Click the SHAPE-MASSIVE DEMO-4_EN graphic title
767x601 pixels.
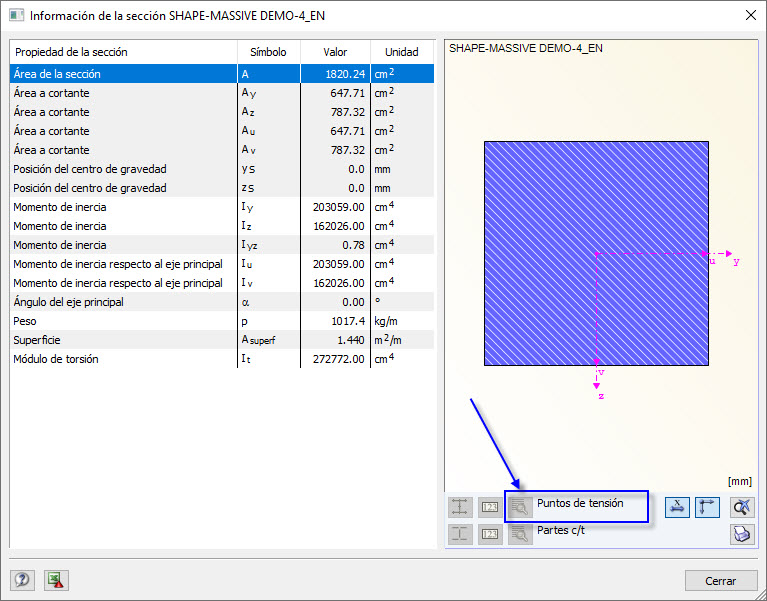coord(526,48)
